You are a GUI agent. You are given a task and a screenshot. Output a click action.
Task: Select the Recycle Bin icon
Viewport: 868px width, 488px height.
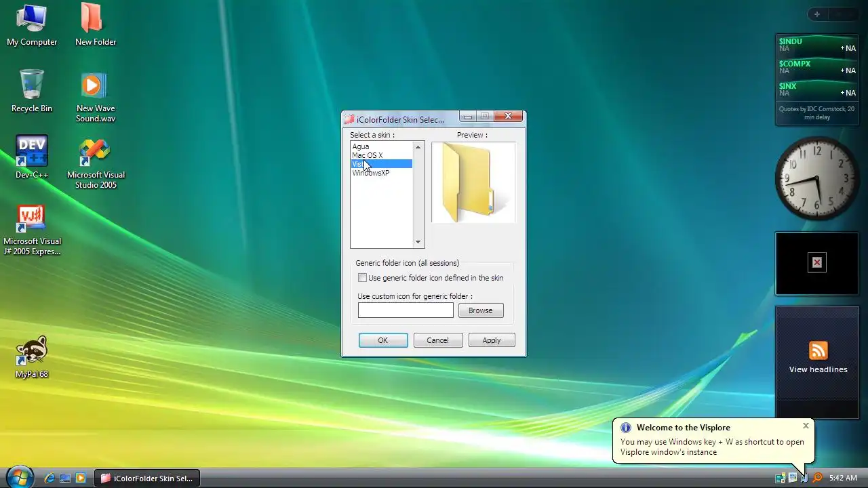(31, 91)
